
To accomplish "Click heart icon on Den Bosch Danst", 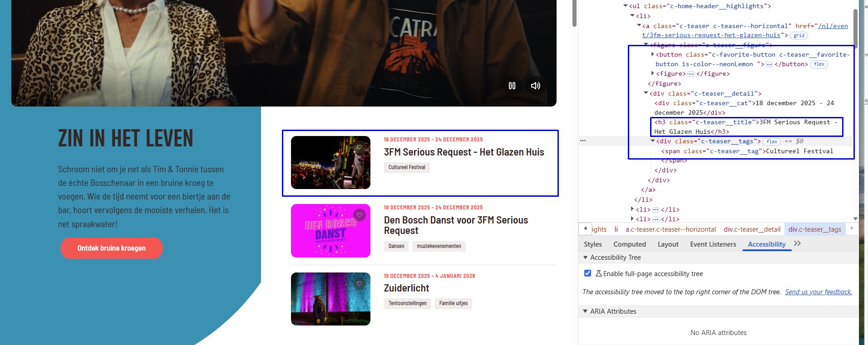I will tap(360, 215).
